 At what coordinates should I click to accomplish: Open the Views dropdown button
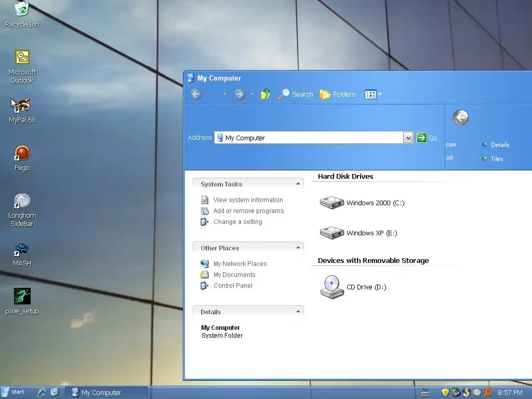pyautogui.click(x=373, y=94)
